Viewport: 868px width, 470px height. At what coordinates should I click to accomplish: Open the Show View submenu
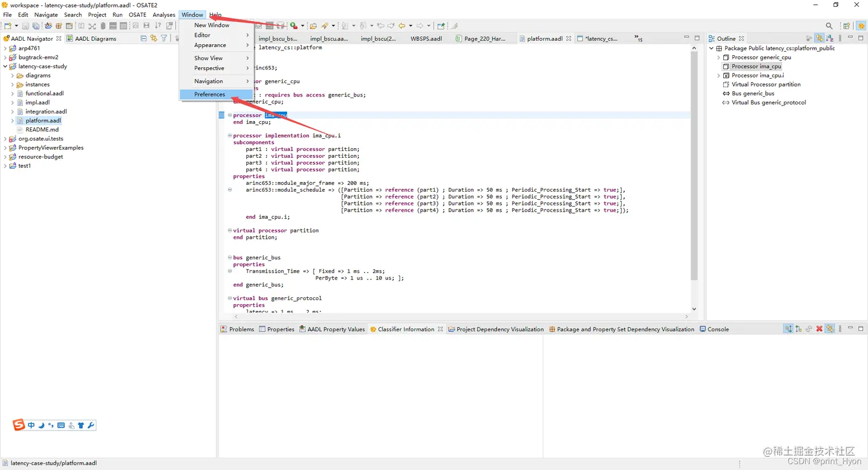216,58
